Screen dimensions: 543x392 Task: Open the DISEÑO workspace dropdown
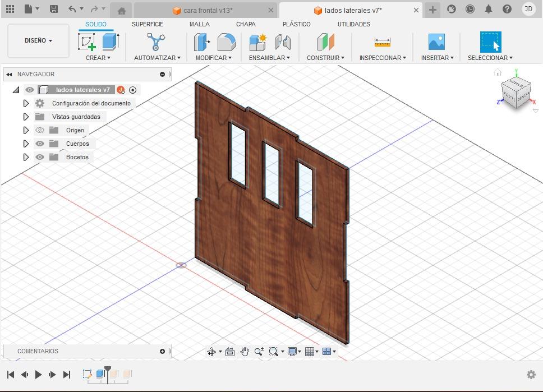pos(38,40)
